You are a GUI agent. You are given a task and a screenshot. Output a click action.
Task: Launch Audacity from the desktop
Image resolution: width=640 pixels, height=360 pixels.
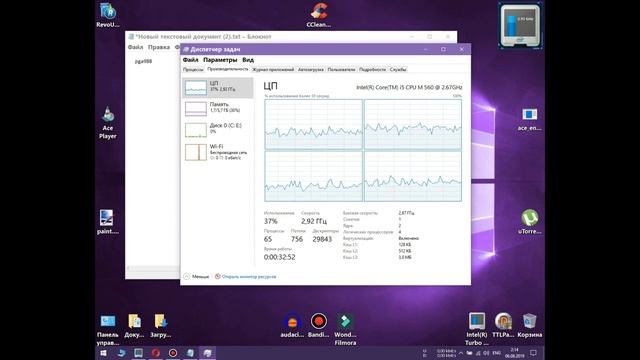click(x=292, y=326)
